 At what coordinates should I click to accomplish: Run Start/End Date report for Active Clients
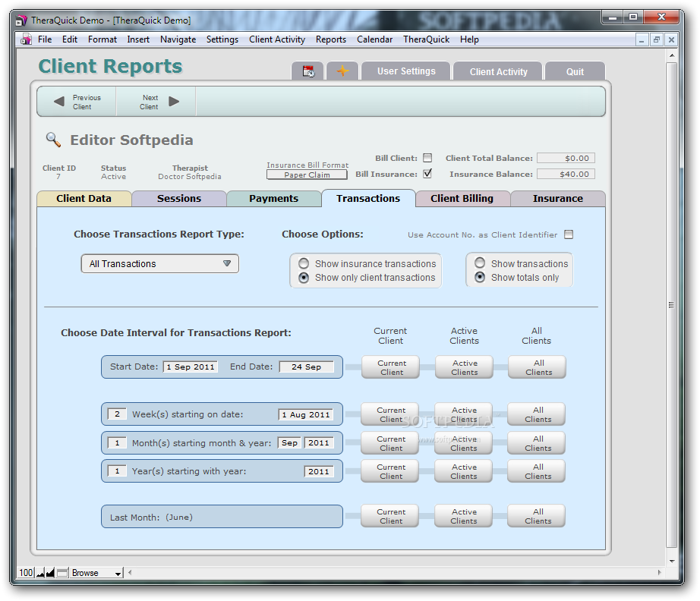465,367
